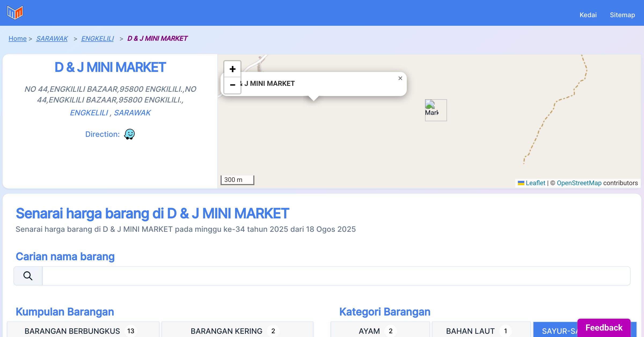Click the Carian nama barang search field
This screenshot has width=644, height=337.
pos(336,276)
